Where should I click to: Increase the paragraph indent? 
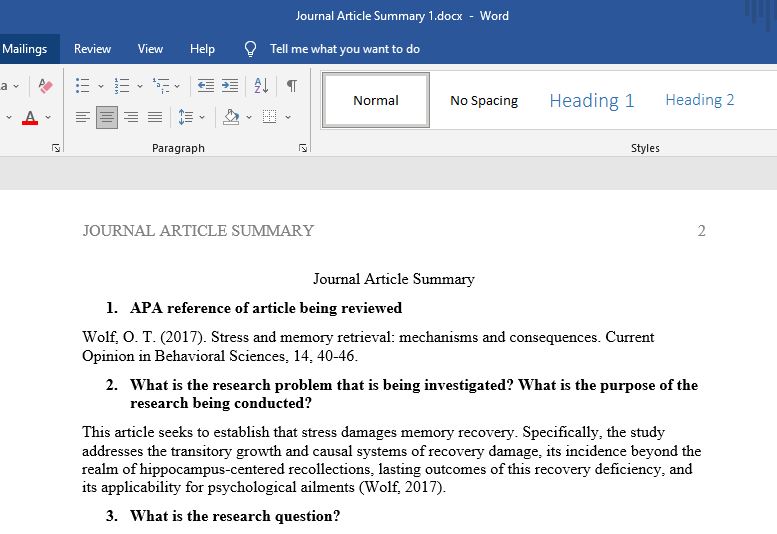tap(229, 86)
